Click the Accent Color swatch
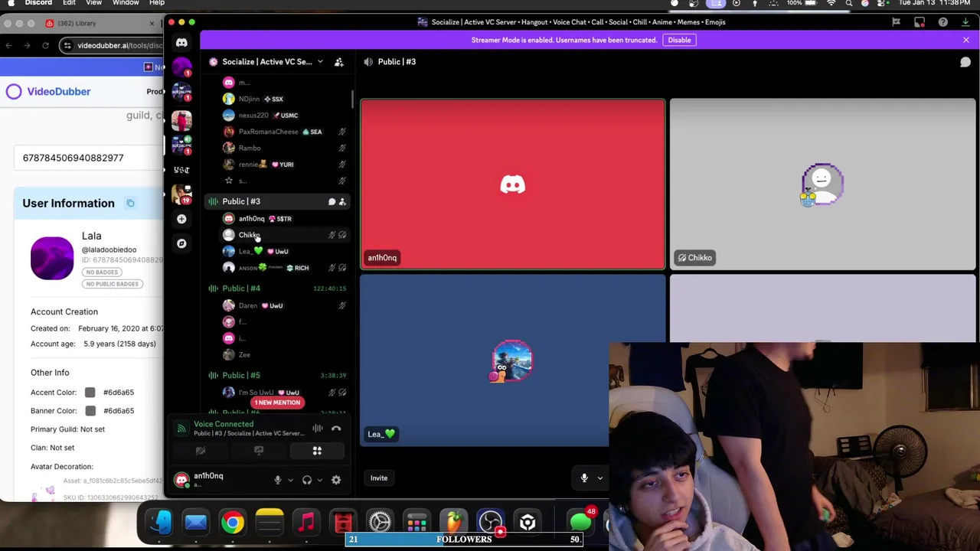The width and height of the screenshot is (980, 551). pyautogui.click(x=90, y=393)
